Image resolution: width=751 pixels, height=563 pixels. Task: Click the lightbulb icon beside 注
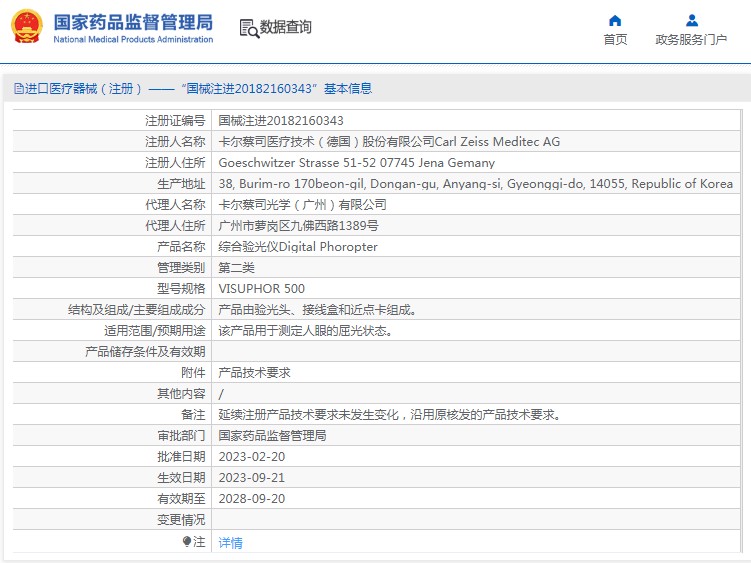(x=187, y=541)
